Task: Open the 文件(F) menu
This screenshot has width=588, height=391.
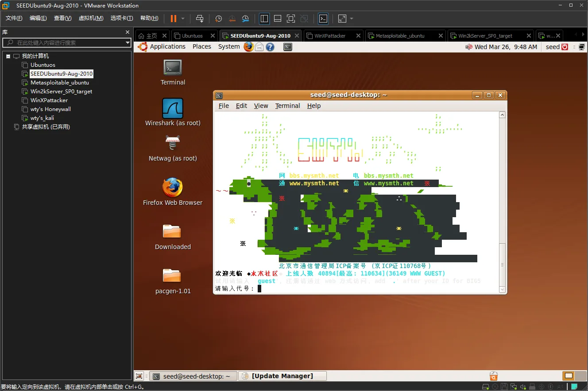Action: (x=14, y=18)
